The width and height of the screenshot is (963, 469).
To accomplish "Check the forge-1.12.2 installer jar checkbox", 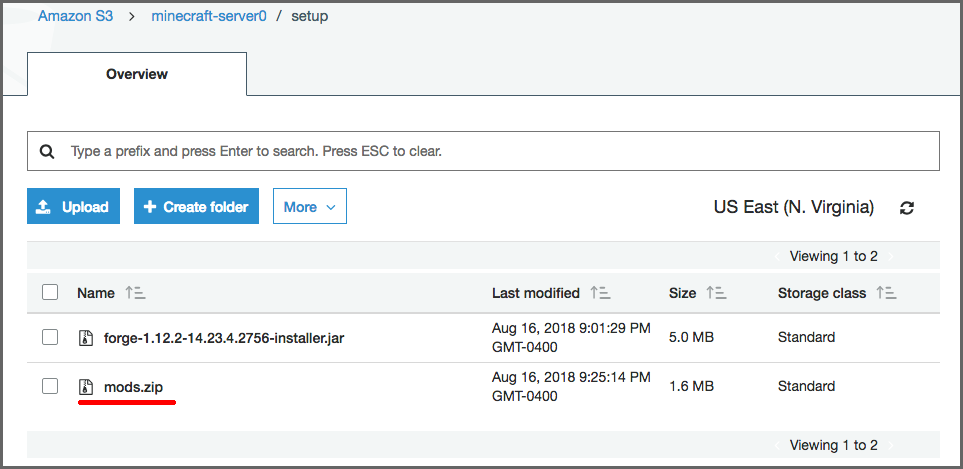I will click(x=50, y=337).
